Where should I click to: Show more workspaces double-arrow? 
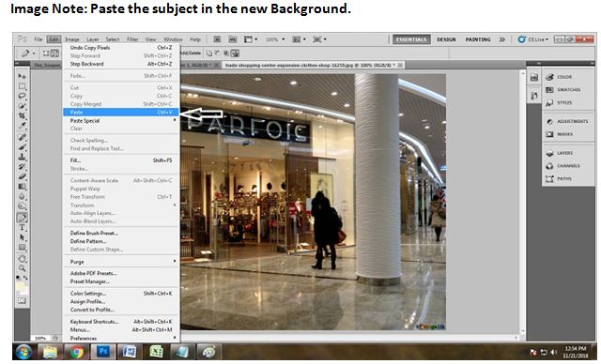pos(501,39)
